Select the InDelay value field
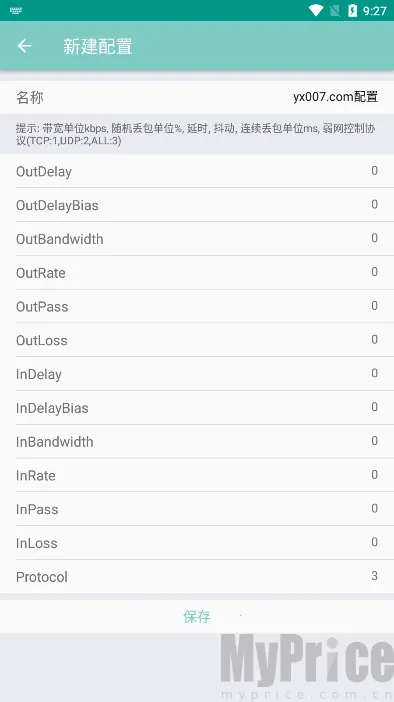This screenshot has width=394, height=702. pos(374,373)
